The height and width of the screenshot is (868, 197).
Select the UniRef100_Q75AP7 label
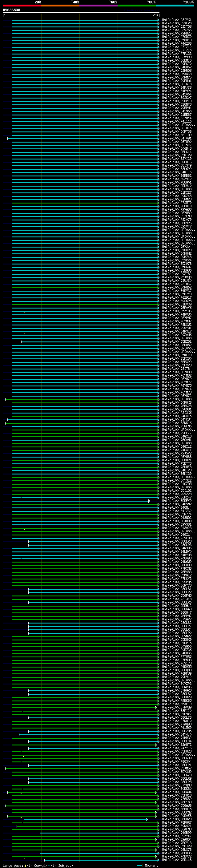coord(176,619)
